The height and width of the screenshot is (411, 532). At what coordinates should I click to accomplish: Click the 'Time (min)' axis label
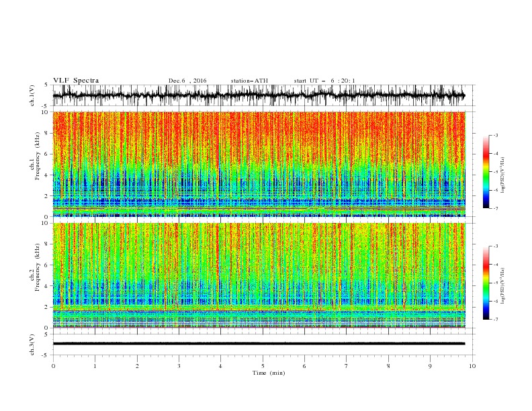click(x=269, y=373)
